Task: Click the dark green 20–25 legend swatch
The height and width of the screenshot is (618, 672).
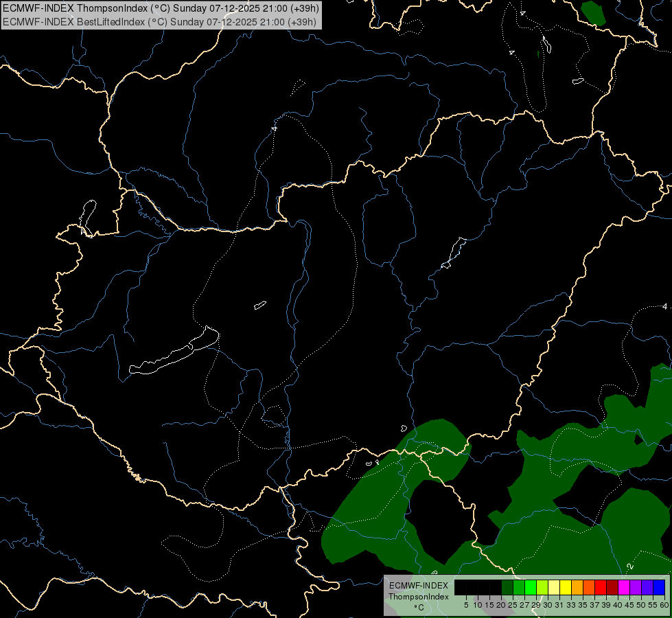Action: [507, 587]
